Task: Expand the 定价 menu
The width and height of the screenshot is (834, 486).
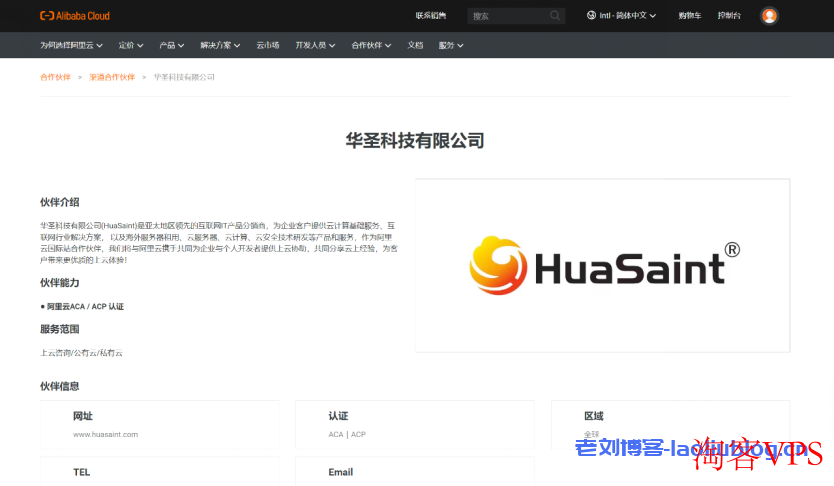Action: (x=131, y=45)
